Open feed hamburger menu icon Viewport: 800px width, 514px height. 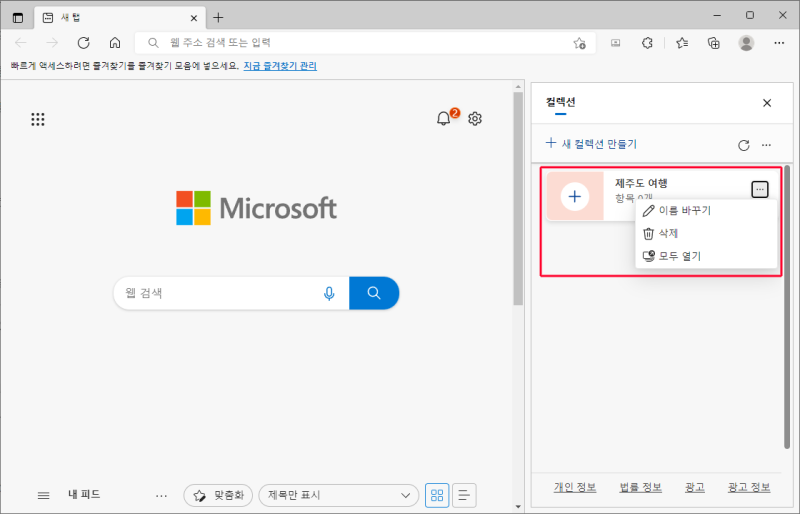pos(44,495)
